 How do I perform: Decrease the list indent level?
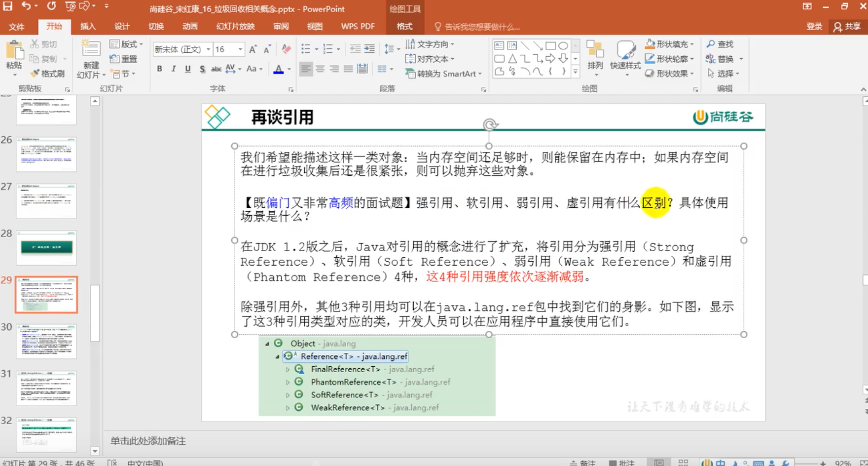[355, 49]
